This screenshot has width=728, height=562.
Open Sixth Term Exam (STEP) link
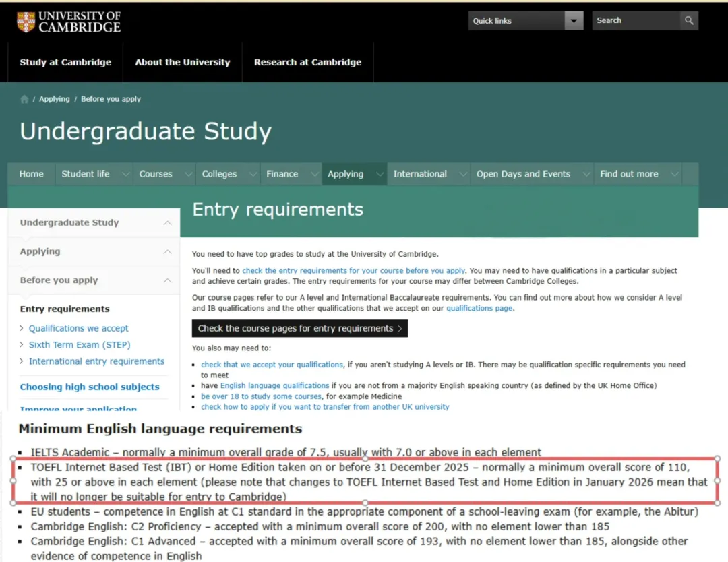[79, 344]
